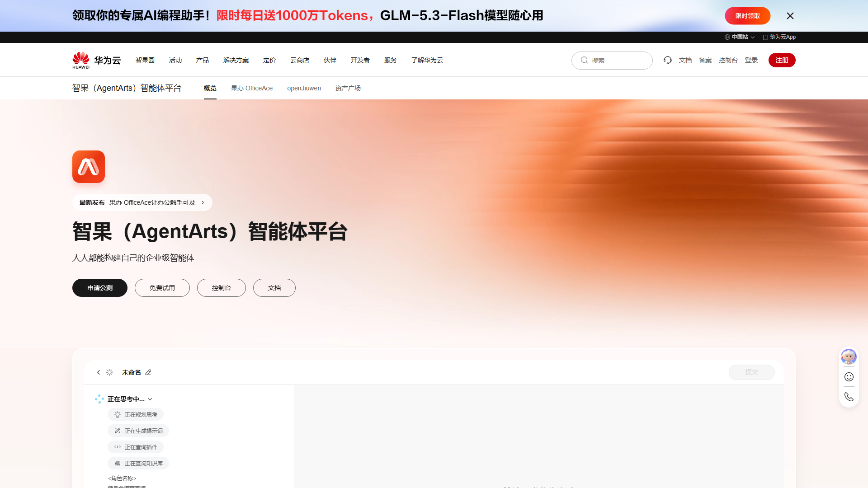Image resolution: width=868 pixels, height=488 pixels.
Task: Click the back arrow in the demo panel
Action: click(99, 372)
